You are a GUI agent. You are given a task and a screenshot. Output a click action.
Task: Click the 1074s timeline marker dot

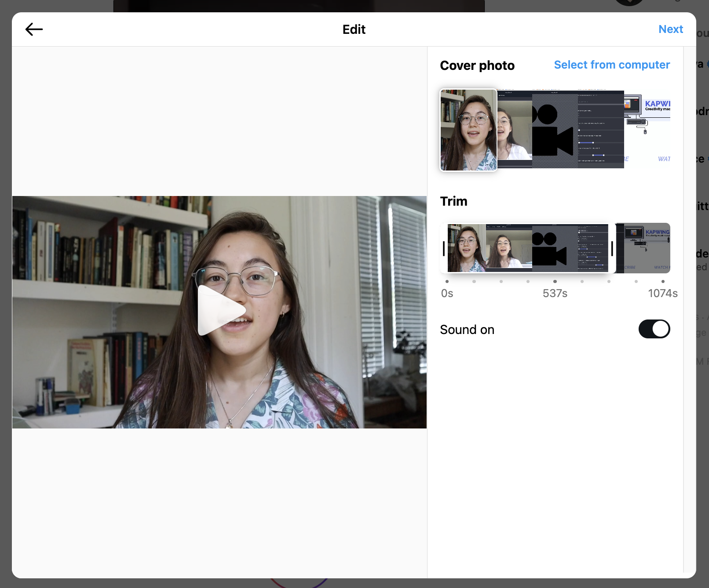[x=663, y=281]
